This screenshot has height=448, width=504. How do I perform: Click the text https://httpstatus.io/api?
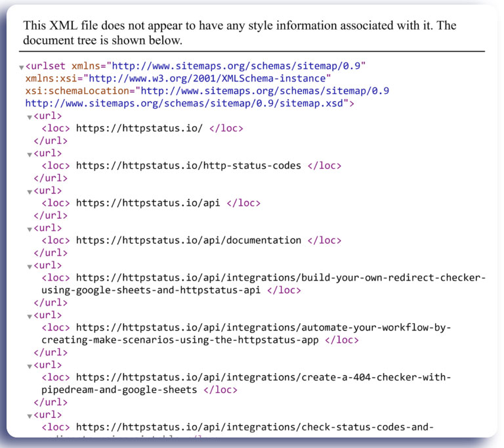coord(148,203)
